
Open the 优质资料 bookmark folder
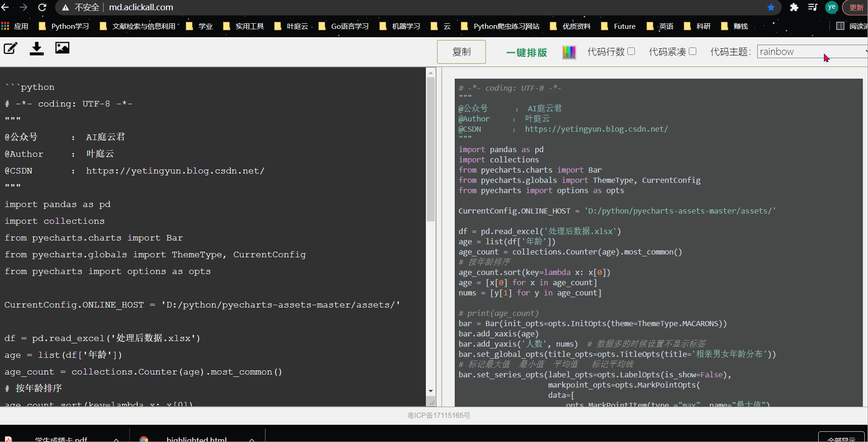pos(570,26)
